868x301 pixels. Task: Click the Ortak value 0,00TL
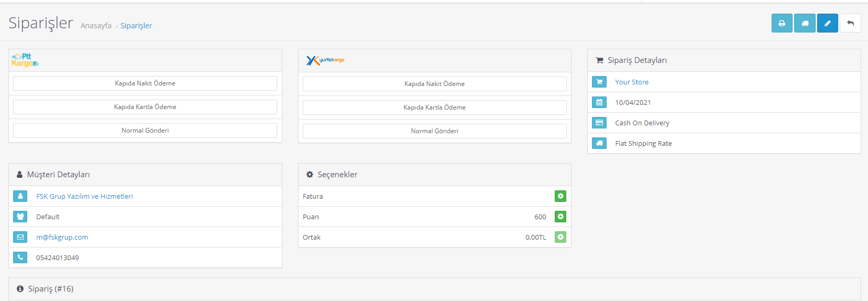tap(536, 237)
